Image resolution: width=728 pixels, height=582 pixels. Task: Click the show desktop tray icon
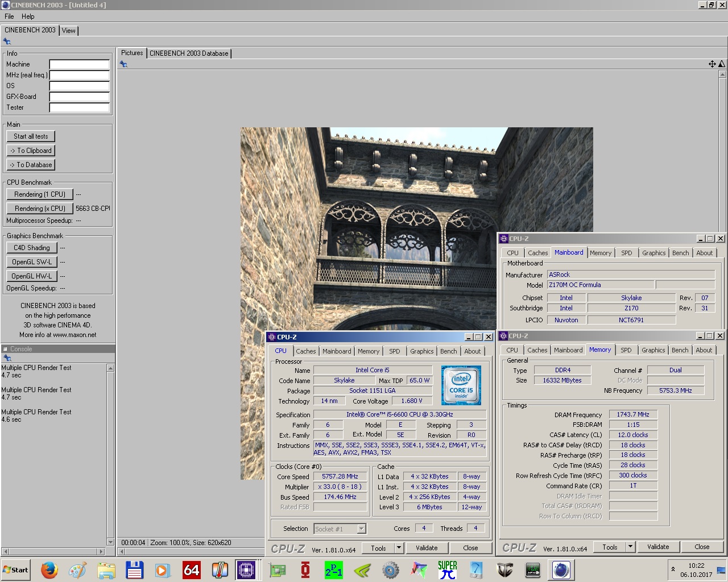coord(722,569)
